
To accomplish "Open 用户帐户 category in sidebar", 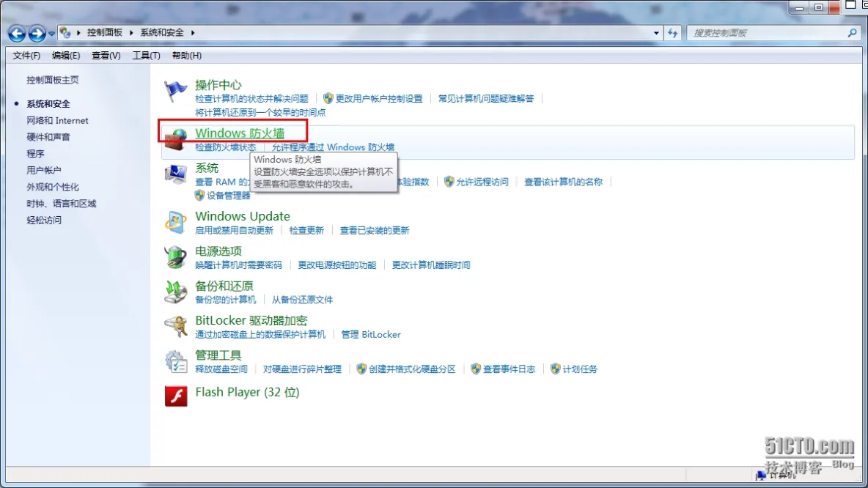I will pyautogui.click(x=44, y=170).
